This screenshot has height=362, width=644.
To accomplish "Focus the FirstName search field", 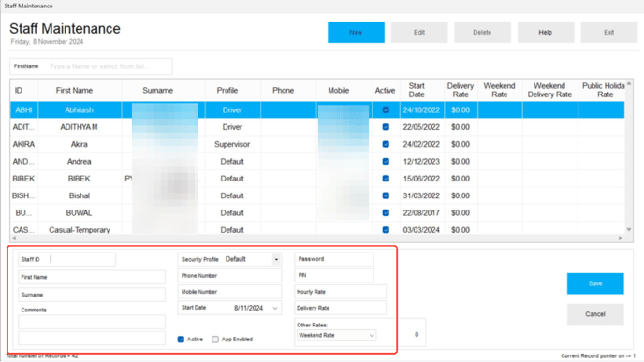I will pos(91,66).
